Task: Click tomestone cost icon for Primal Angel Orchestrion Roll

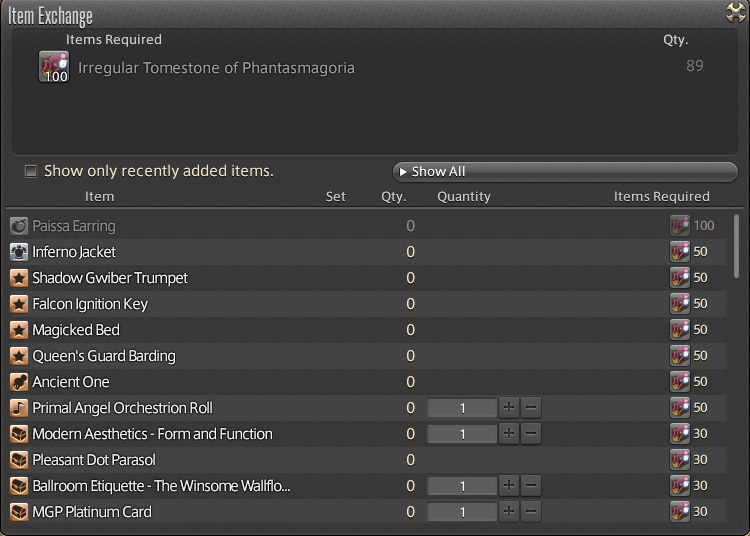Action: [680, 407]
